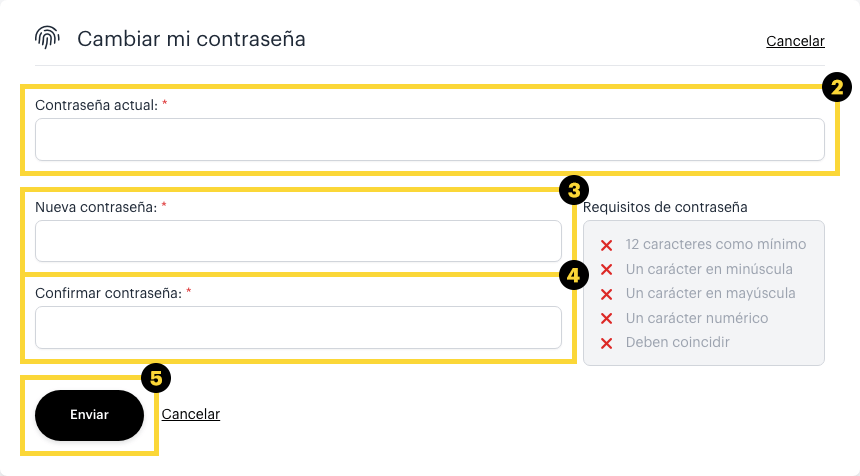Click the red X beside "Un carácter en mayúscula"

coord(606,294)
